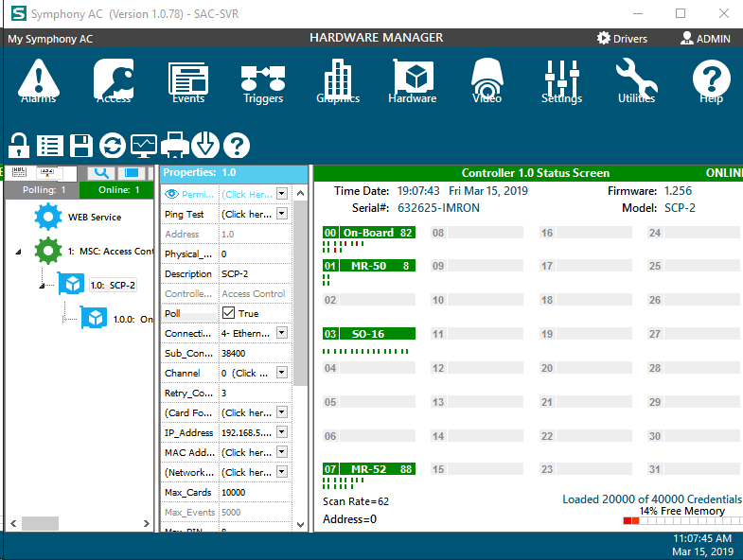The width and height of the screenshot is (743, 560).
Task: Click the WEB Service tree label
Action: (95, 217)
